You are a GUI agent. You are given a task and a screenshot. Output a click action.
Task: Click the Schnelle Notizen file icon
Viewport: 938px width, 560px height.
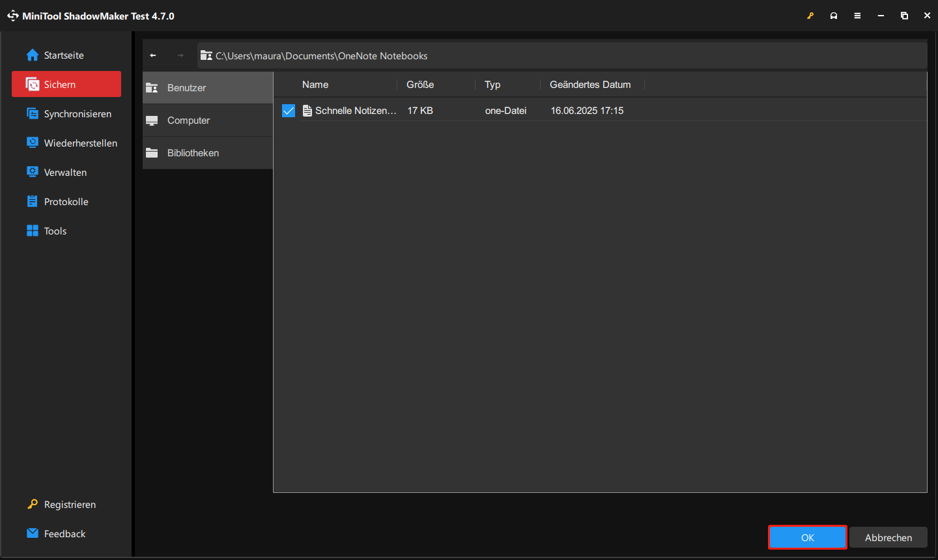pyautogui.click(x=307, y=111)
